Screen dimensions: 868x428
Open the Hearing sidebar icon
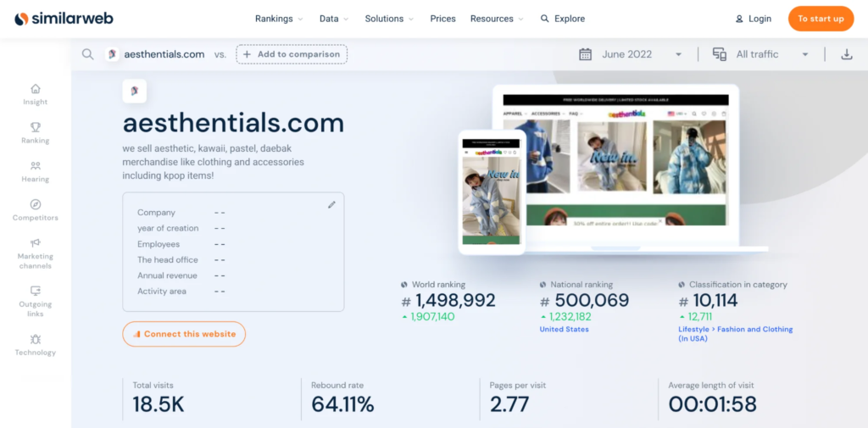pyautogui.click(x=36, y=165)
